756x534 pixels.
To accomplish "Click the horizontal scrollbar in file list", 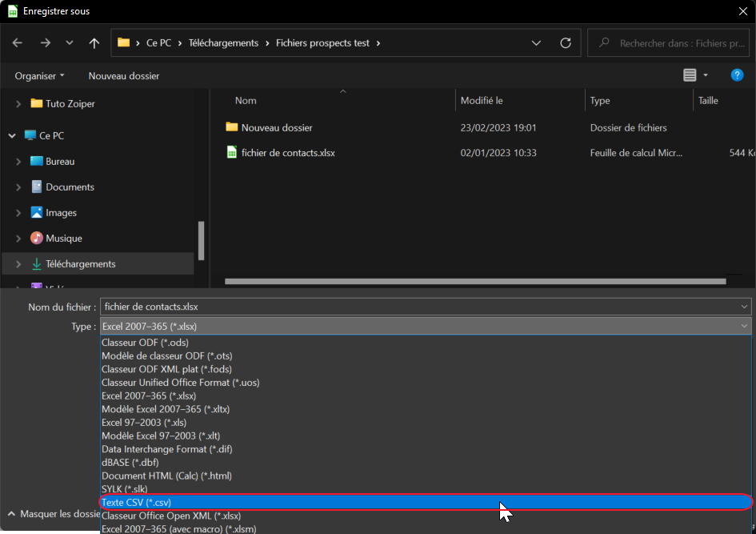I will [475, 282].
